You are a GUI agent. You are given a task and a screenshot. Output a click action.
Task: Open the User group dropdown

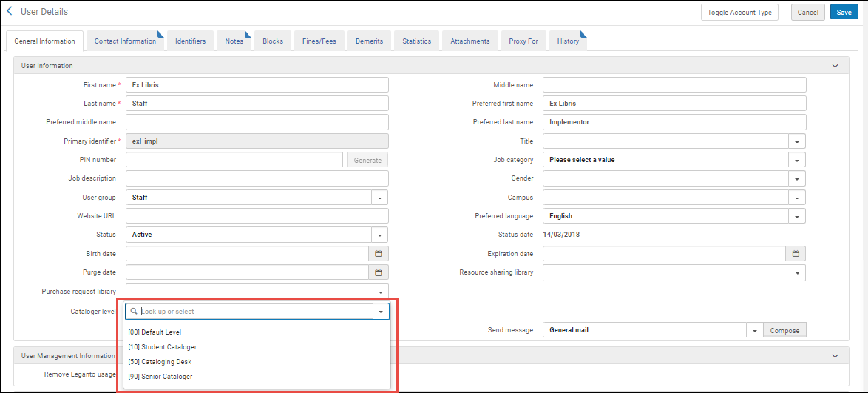click(380, 198)
